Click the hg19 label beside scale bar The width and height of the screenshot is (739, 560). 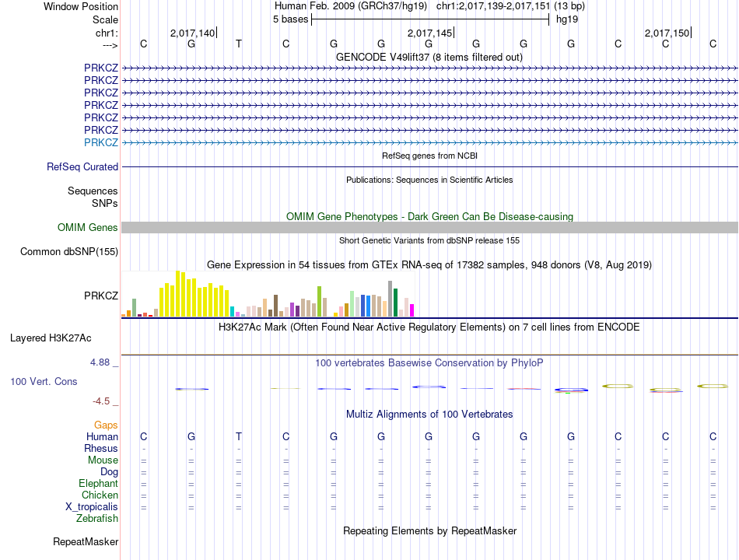[x=567, y=19]
